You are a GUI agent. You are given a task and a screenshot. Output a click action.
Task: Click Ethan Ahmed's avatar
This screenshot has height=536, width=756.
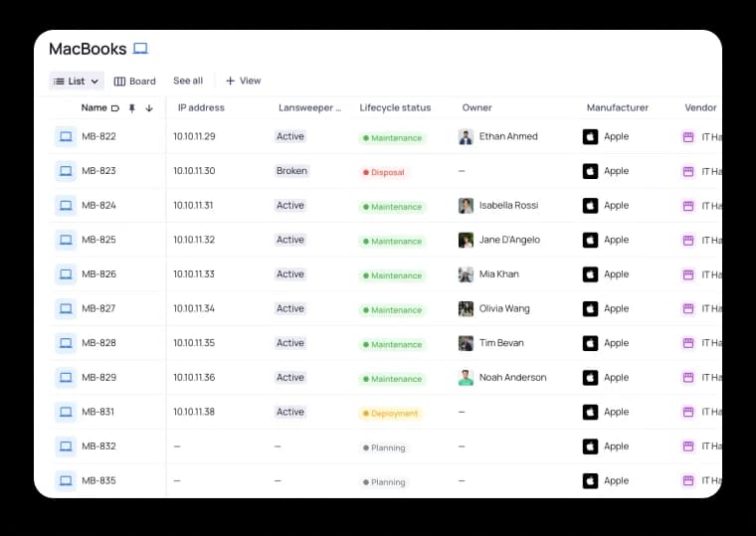pyautogui.click(x=466, y=137)
